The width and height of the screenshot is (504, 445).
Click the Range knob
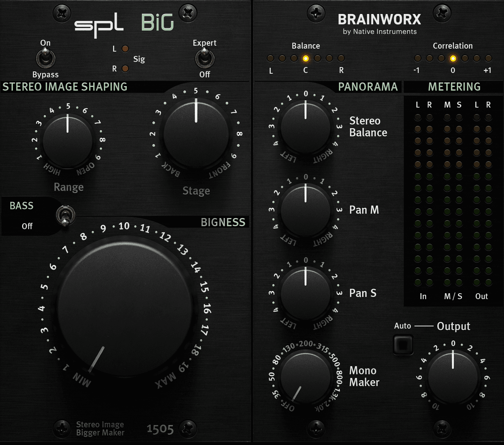pos(67,142)
